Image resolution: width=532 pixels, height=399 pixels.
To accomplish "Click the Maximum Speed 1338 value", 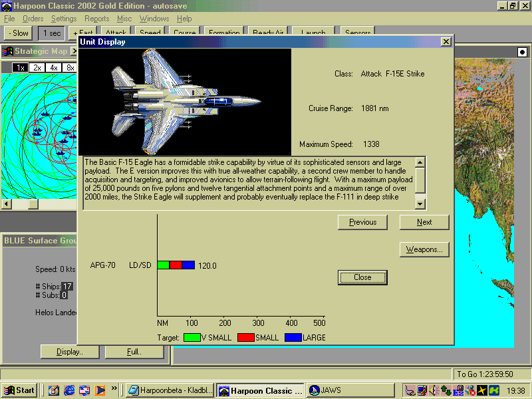I will click(371, 144).
